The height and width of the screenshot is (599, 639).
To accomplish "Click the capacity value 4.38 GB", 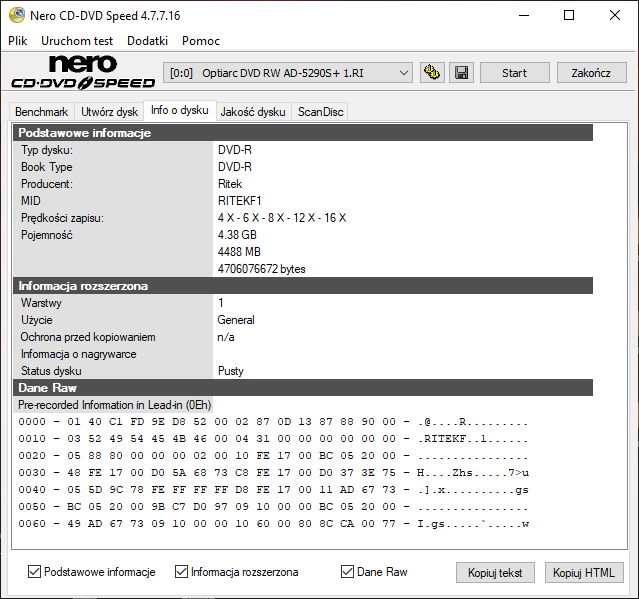I will [x=237, y=235].
